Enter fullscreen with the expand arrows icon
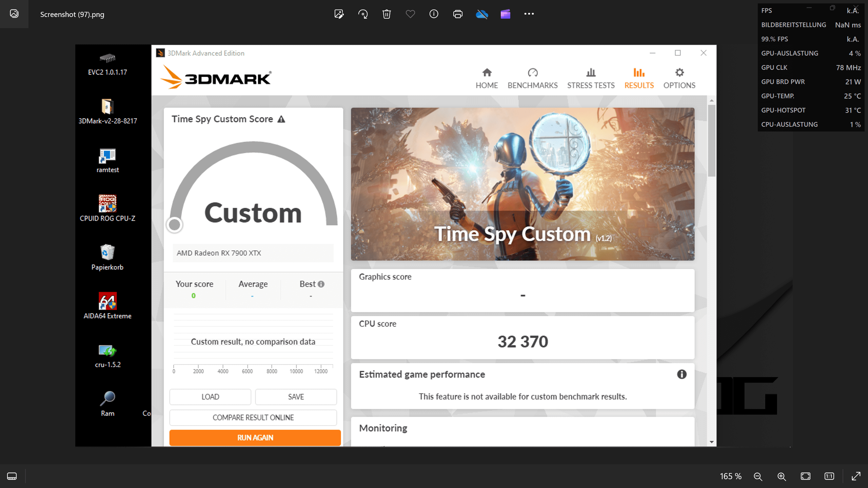The height and width of the screenshot is (488, 868). click(856, 476)
